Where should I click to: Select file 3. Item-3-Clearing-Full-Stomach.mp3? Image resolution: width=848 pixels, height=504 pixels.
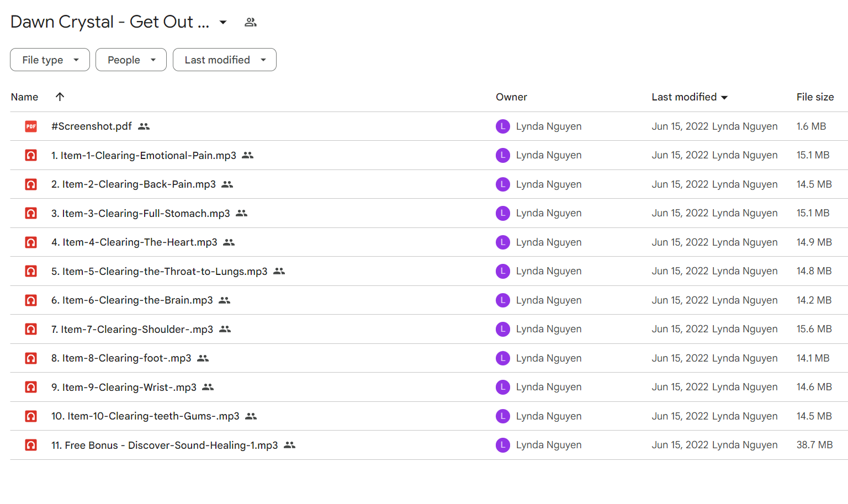[141, 214]
